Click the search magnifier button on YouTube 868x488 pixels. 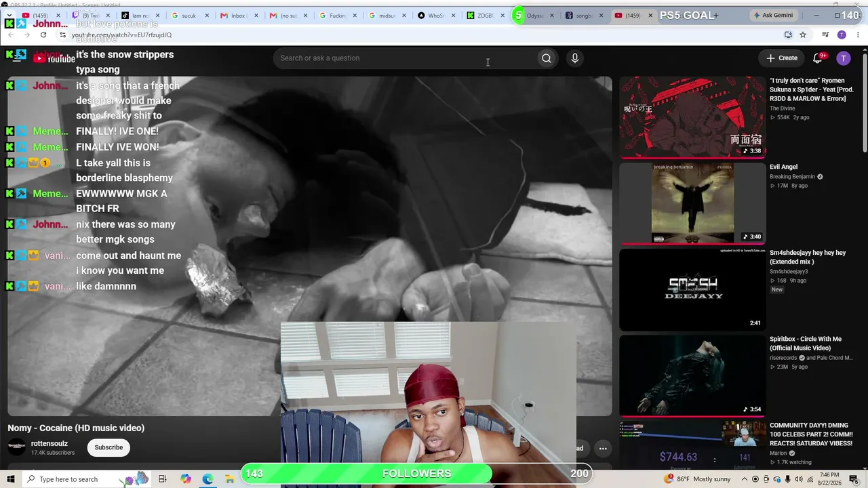(546, 58)
